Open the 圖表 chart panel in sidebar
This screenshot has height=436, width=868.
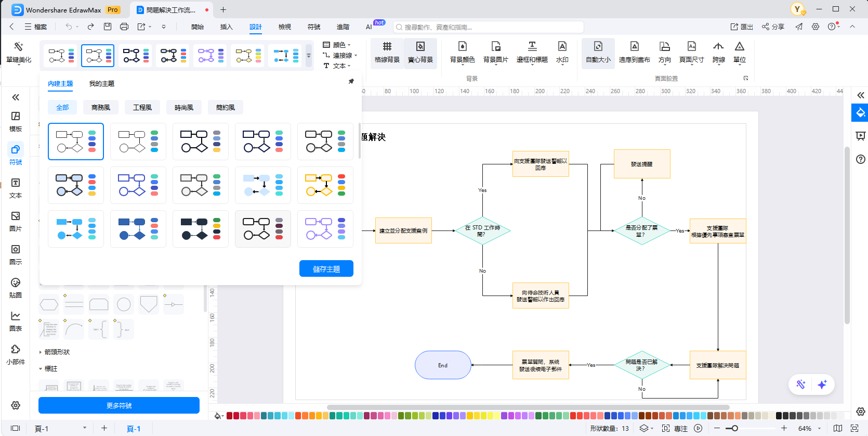(16, 320)
